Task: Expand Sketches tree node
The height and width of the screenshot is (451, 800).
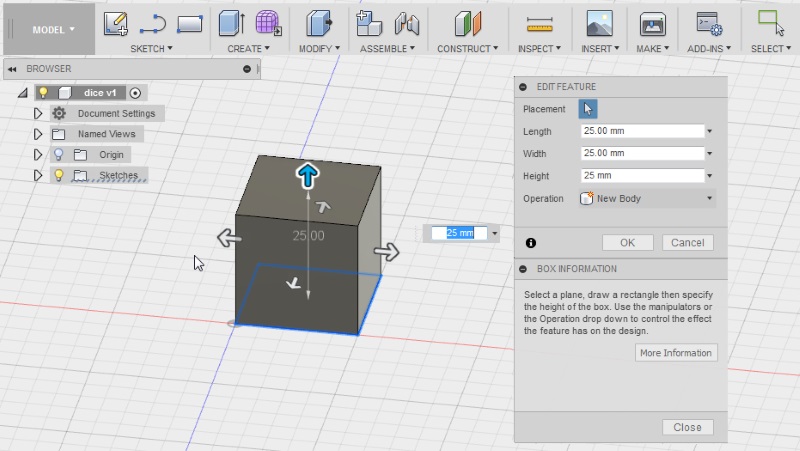Action: click(38, 175)
